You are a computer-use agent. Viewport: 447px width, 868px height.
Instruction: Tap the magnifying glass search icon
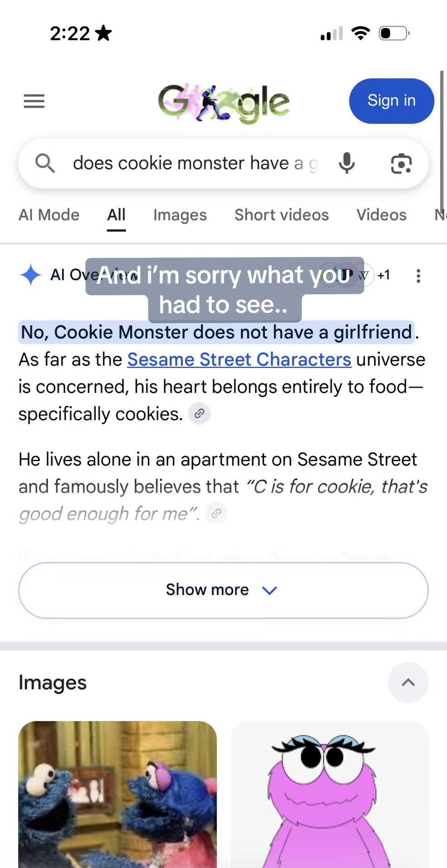pos(45,163)
